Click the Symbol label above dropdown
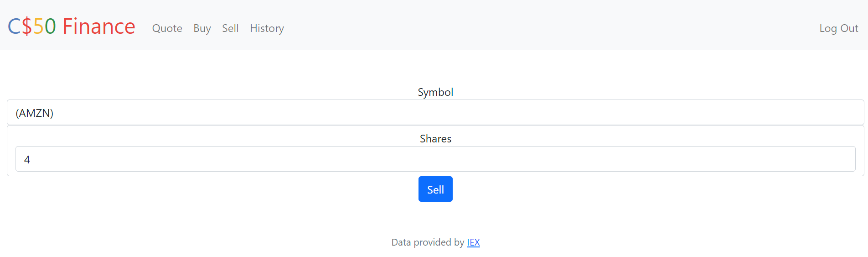 435,92
